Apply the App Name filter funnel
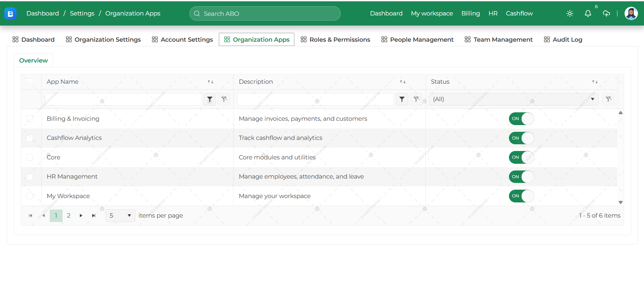 click(x=210, y=99)
